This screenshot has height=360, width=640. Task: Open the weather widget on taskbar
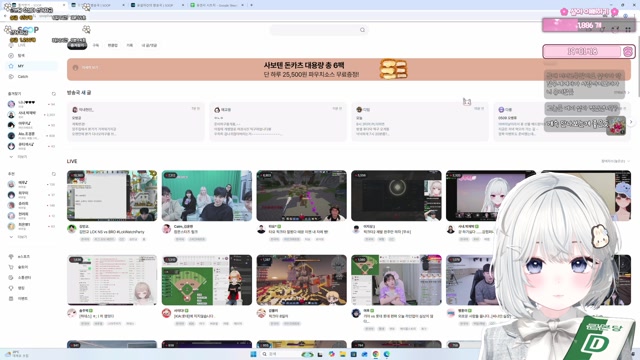click(16, 354)
